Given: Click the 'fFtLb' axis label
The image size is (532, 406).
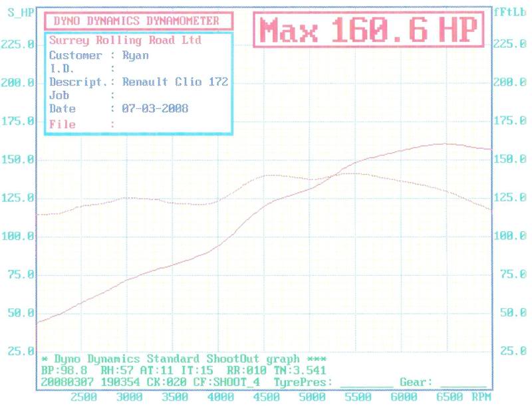Looking at the screenshot, I should [x=509, y=12].
